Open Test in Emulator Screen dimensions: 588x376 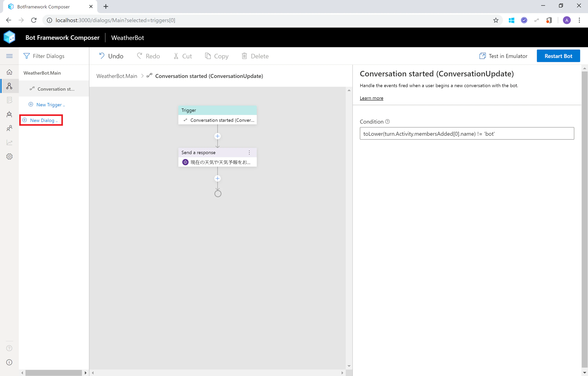(503, 56)
